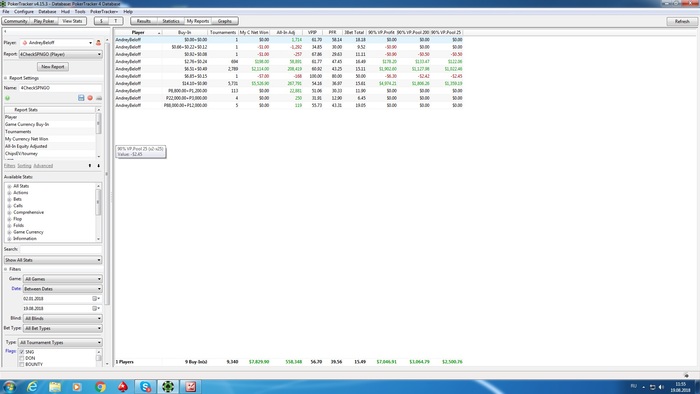Screen dimensions: 700x394
Task: Open the Bet Type dropdown
Action: coord(62,328)
